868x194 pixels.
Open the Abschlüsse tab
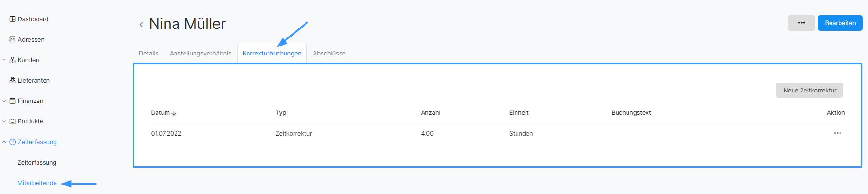pos(329,53)
